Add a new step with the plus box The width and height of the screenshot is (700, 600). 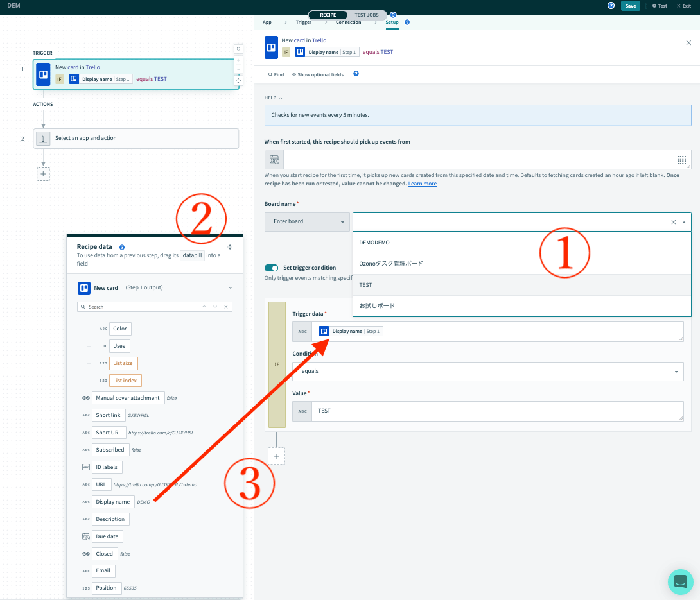pyautogui.click(x=43, y=174)
